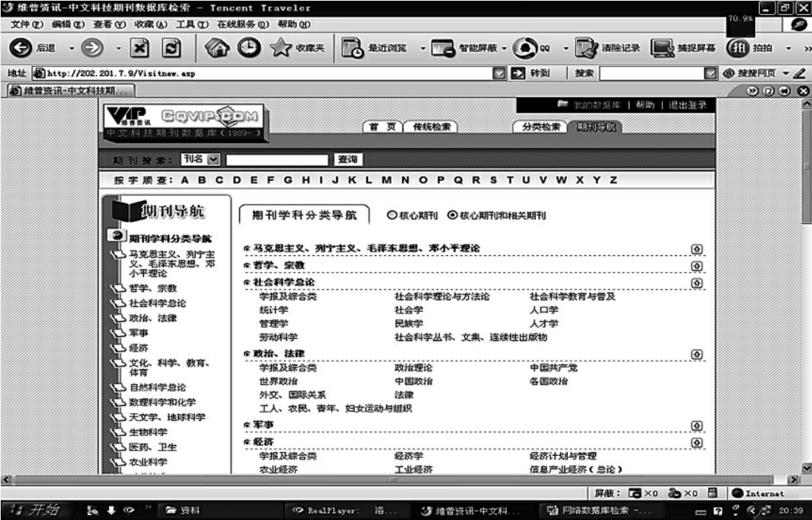
Task: Open Favorites (收藏夹) star icon
Action: [281, 48]
